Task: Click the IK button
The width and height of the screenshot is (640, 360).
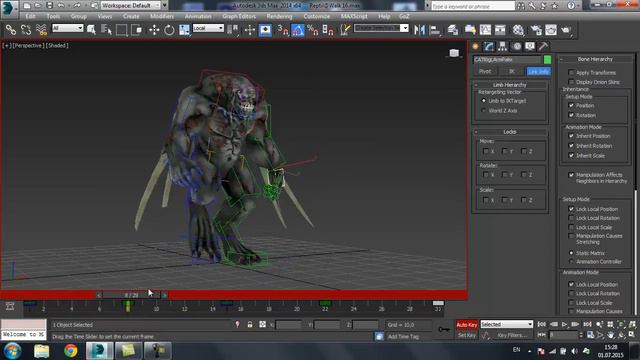Action: click(511, 71)
